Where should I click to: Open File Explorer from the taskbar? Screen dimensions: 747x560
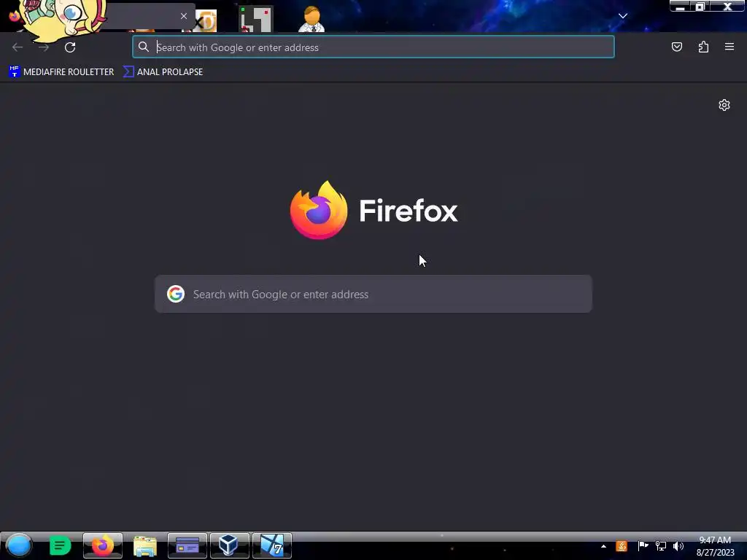[145, 545]
